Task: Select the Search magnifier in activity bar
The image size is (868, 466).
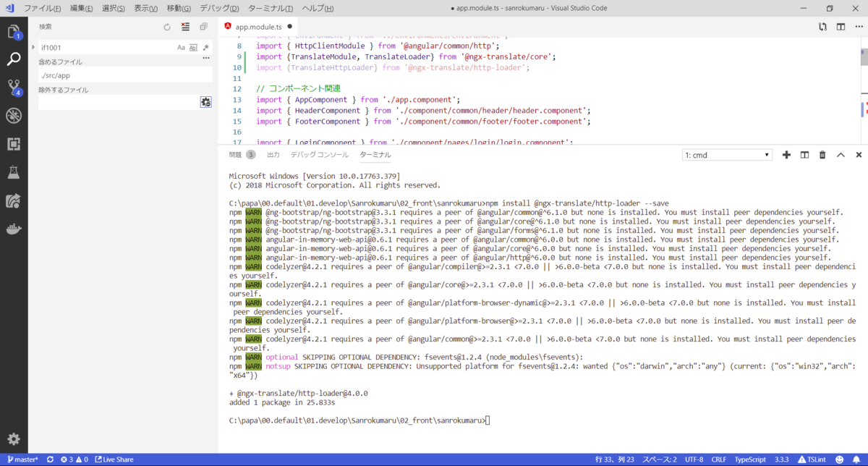Action: [x=14, y=59]
